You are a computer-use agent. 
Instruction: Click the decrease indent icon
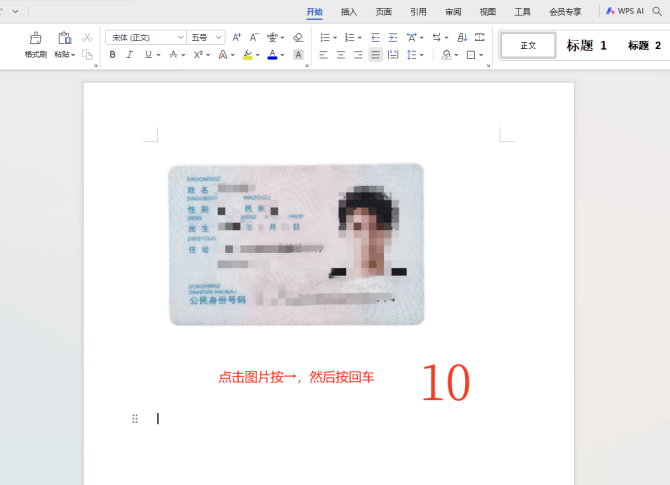(x=375, y=38)
